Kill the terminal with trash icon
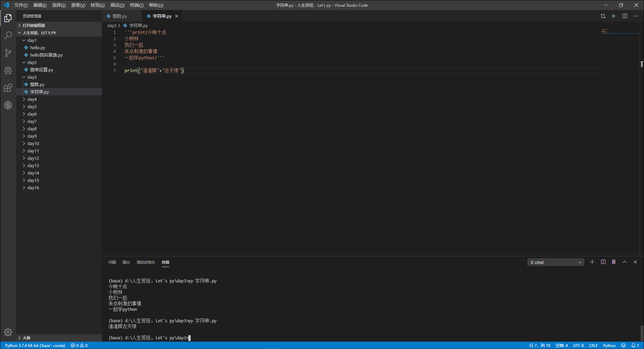 pyautogui.click(x=614, y=262)
